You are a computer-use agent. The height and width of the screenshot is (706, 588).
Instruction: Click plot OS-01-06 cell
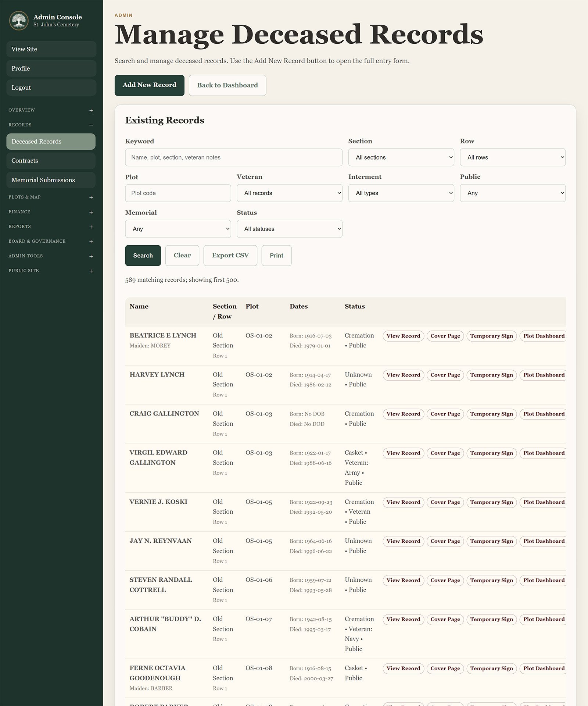(259, 580)
